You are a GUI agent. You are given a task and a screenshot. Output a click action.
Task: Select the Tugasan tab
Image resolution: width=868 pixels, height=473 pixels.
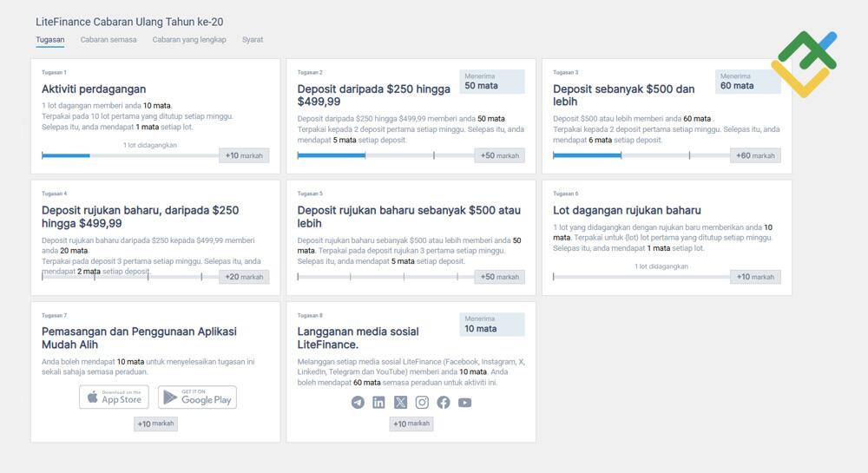50,40
